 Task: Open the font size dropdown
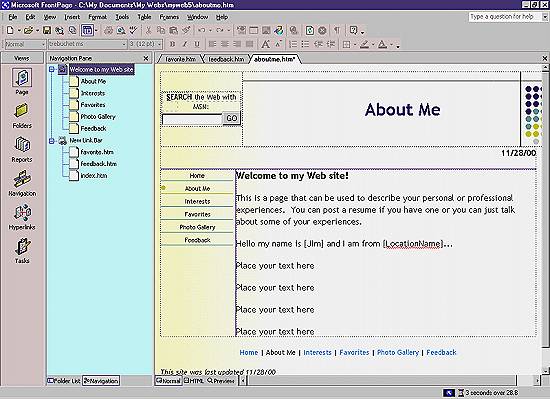[x=159, y=44]
